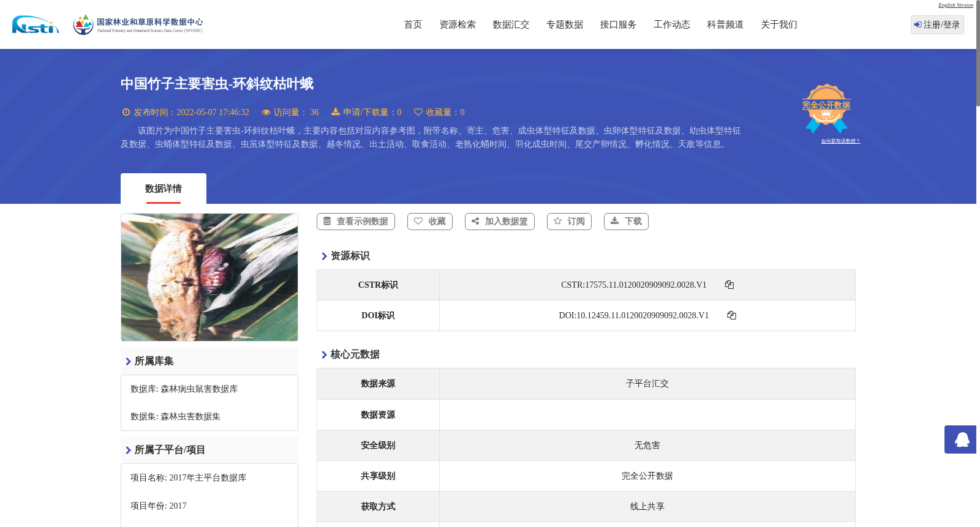Click the 获取方式 row header
Viewport: 980px width, 527px height.
[x=378, y=507]
